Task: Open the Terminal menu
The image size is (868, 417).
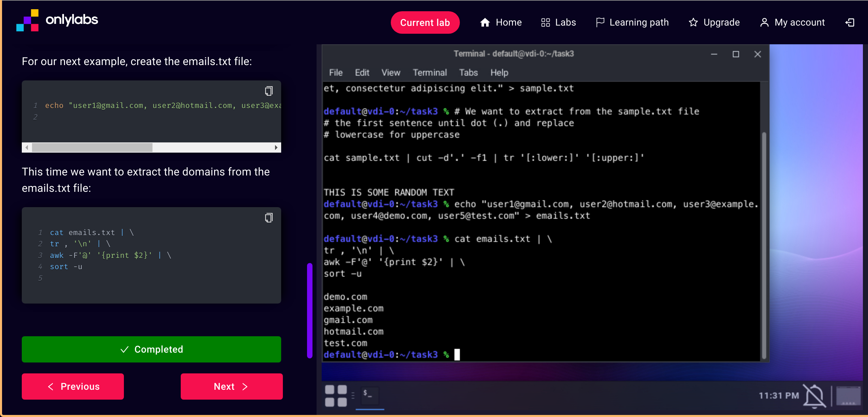Action: (x=430, y=73)
